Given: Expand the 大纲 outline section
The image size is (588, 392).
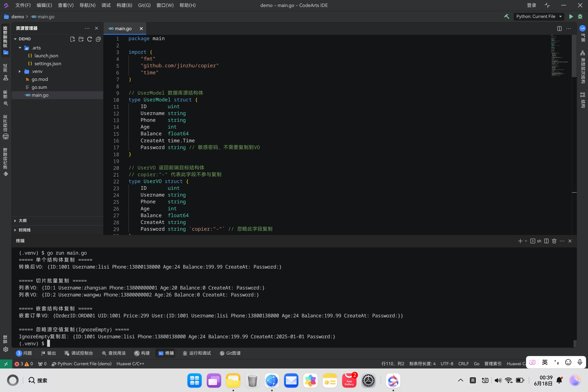Looking at the screenshot, I should click(15, 220).
